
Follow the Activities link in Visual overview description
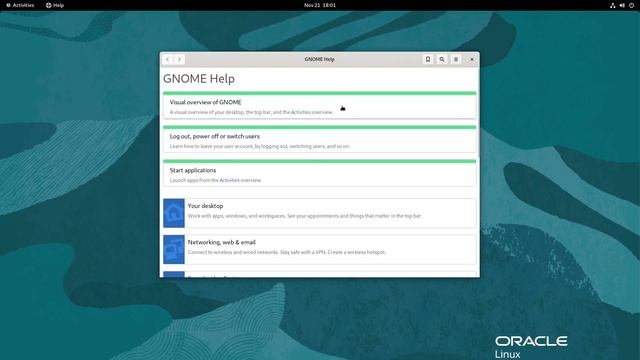coord(301,112)
